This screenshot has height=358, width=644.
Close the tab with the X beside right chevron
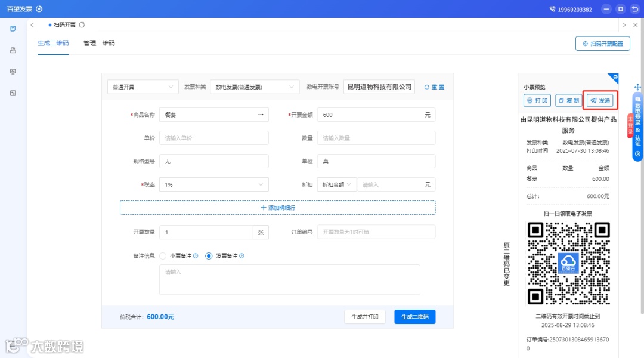click(x=636, y=25)
